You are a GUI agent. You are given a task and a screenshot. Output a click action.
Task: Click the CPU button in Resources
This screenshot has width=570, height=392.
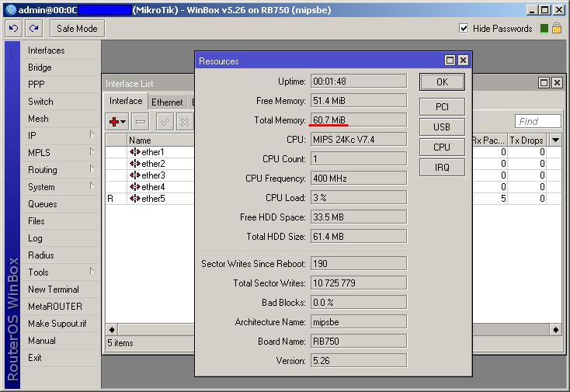(442, 147)
